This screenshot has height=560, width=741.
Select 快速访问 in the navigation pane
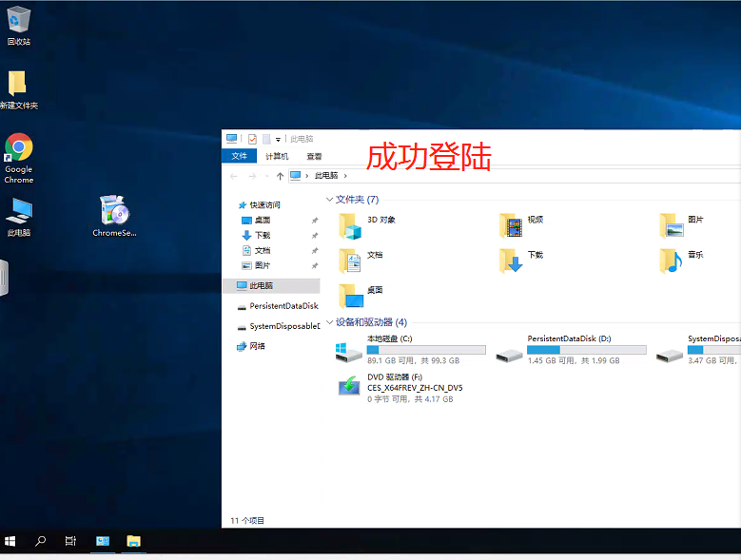(x=264, y=205)
